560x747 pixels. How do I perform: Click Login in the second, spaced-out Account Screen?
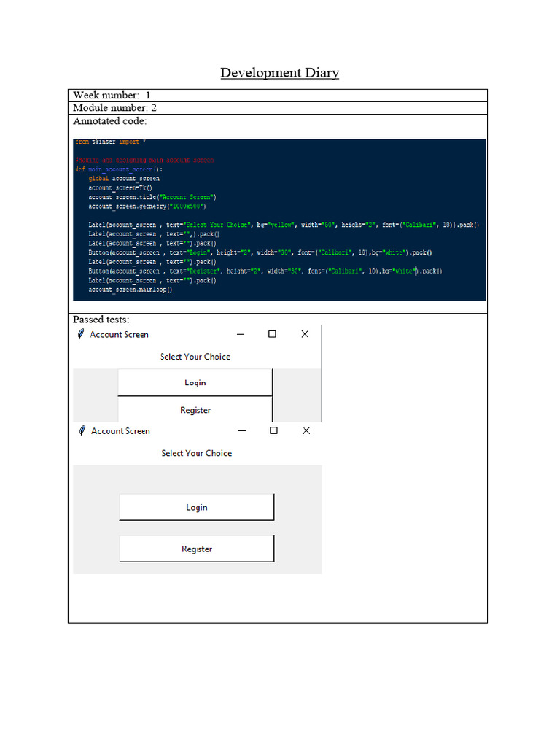tap(197, 508)
